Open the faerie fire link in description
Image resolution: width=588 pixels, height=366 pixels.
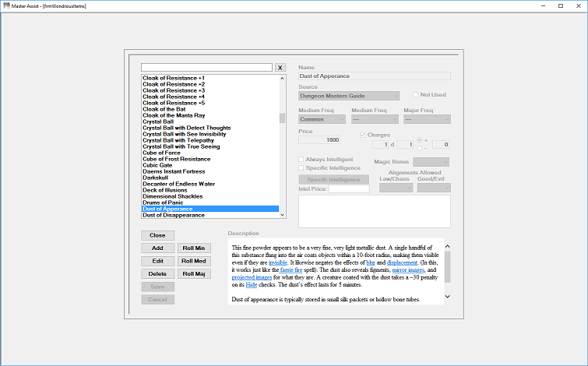(291, 270)
